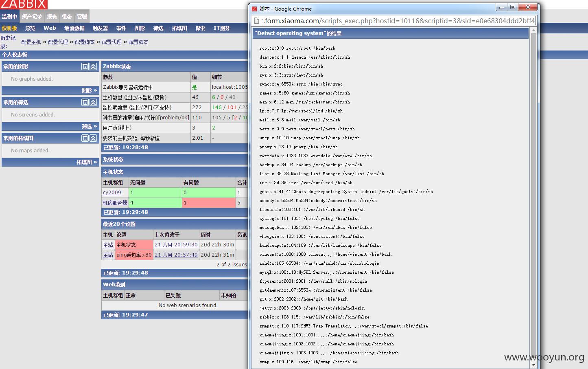Click the page icon in Chrome address bar

pyautogui.click(x=256, y=21)
